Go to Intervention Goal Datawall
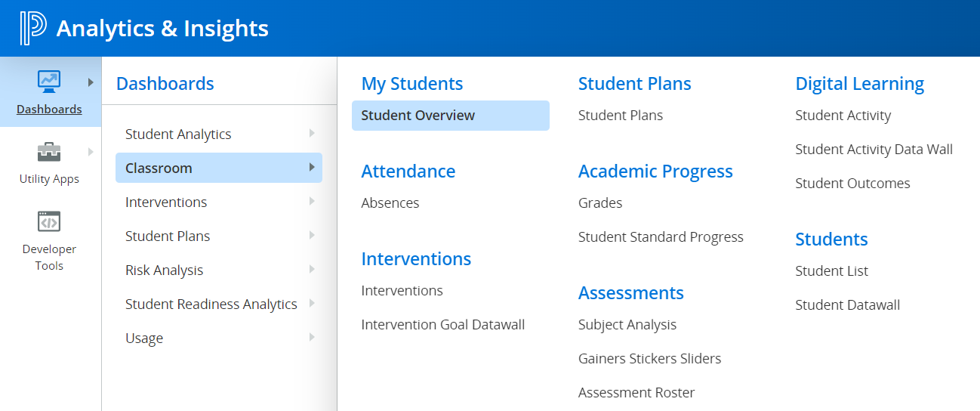Screen dimensions: 980x411 point(443,325)
